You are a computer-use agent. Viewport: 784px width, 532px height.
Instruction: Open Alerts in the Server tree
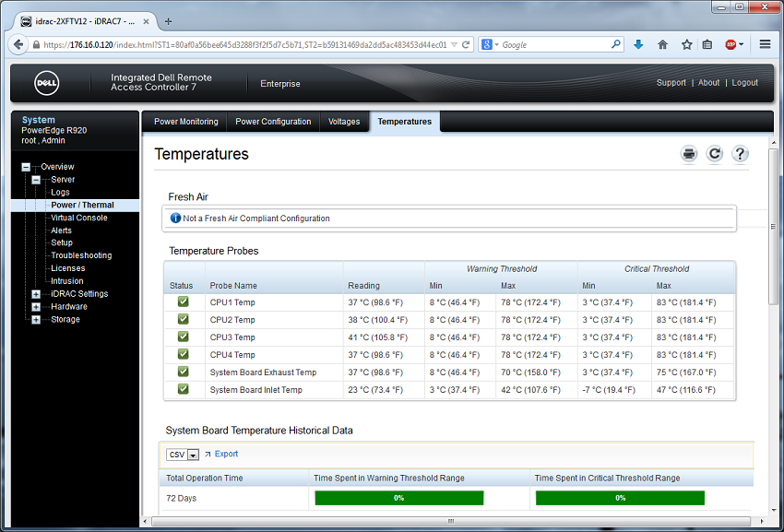click(x=61, y=231)
